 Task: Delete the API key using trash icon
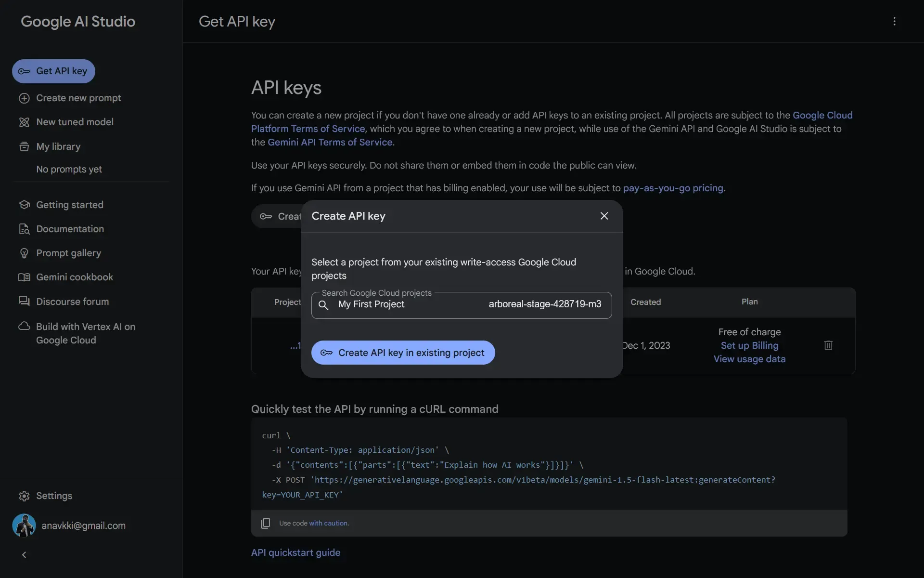coord(828,345)
